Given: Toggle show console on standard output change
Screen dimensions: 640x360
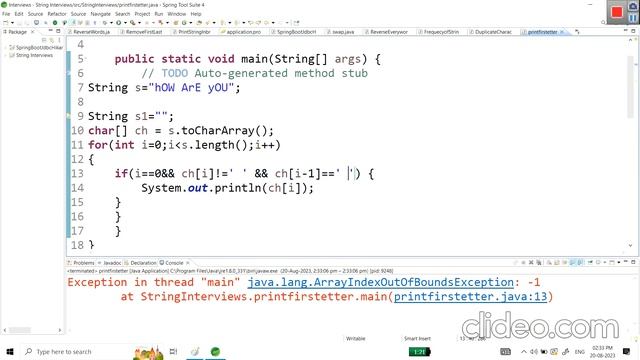Looking at the screenshot, I should click(572, 262).
